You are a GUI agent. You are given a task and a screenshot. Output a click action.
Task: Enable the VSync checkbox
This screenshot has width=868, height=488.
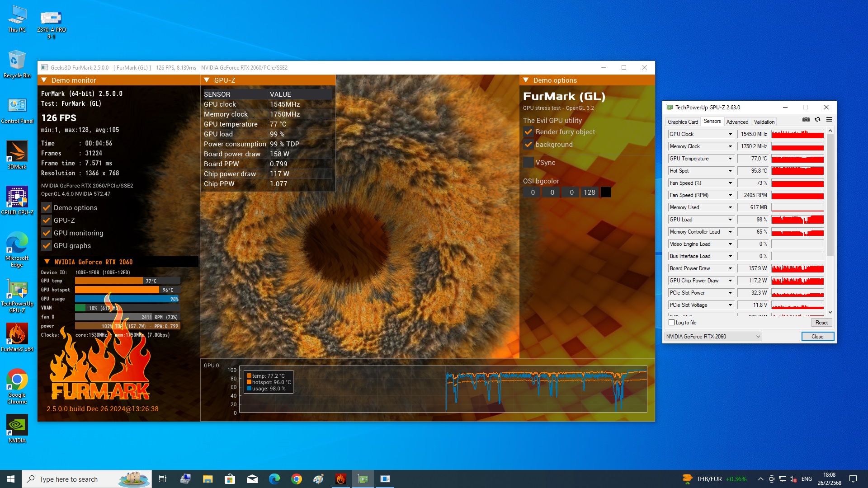[x=528, y=163]
